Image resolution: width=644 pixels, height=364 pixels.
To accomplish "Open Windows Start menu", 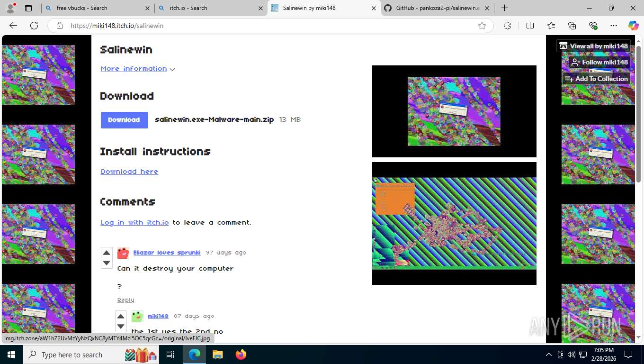I will (x=11, y=355).
